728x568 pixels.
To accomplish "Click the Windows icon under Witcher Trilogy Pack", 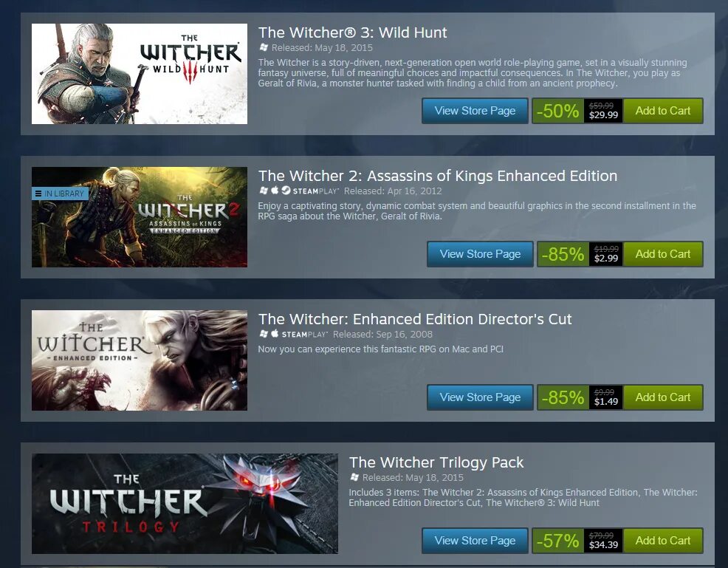I will pyautogui.click(x=354, y=477).
